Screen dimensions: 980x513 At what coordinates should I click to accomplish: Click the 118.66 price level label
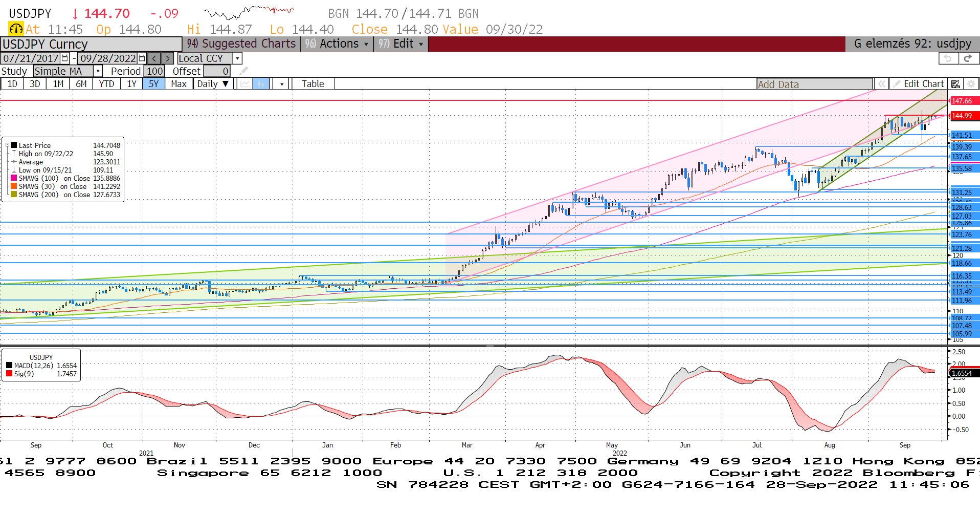(964, 263)
